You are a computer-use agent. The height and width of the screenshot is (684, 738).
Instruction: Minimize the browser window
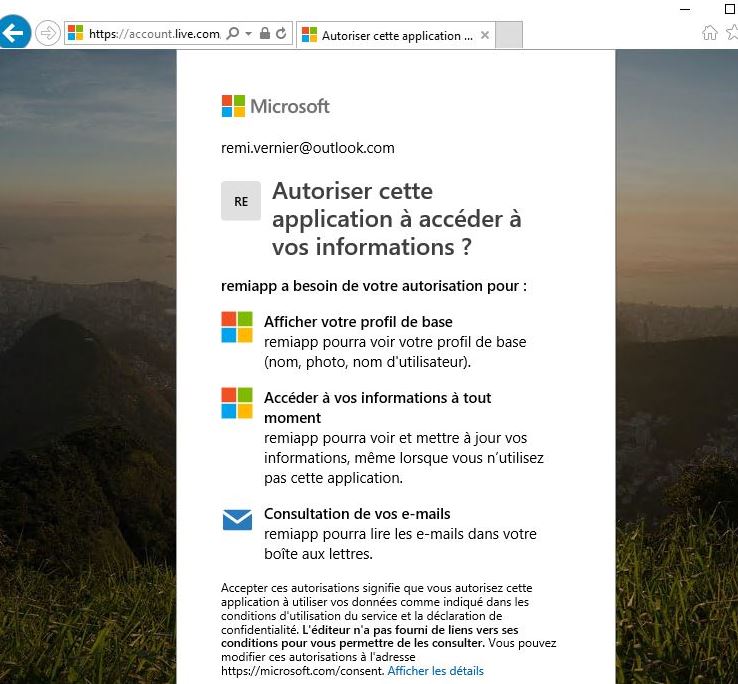coord(685,9)
